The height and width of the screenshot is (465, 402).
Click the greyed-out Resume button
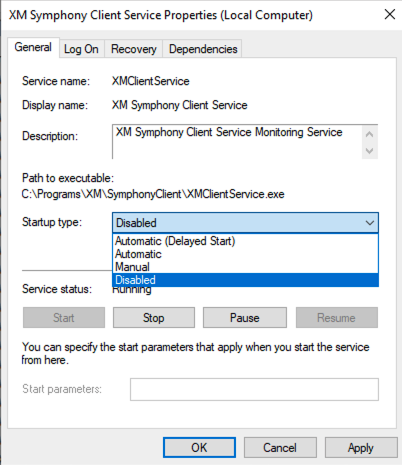click(x=337, y=318)
